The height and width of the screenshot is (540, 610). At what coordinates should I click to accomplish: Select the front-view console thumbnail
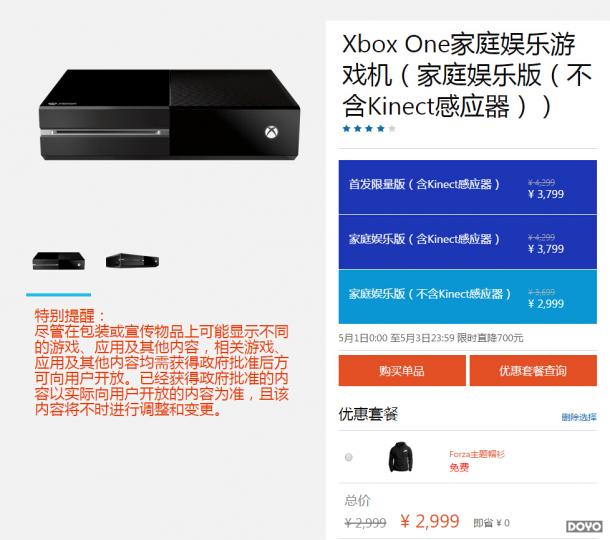coord(59,261)
